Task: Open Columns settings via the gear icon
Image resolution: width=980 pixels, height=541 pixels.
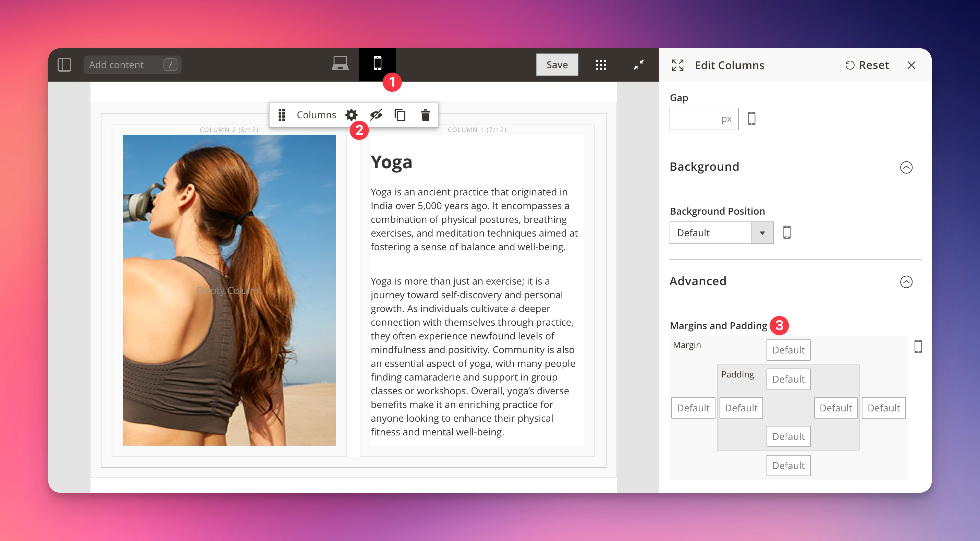Action: 351,115
